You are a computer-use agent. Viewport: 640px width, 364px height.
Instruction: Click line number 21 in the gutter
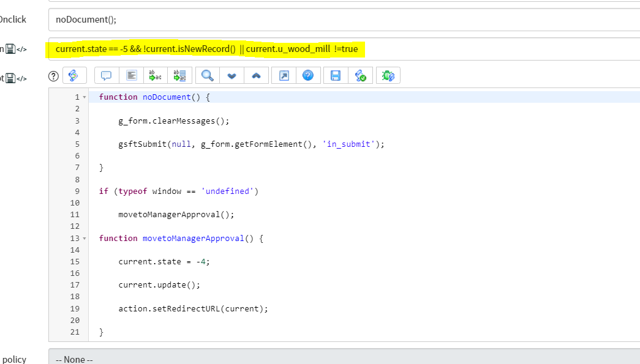(75, 332)
